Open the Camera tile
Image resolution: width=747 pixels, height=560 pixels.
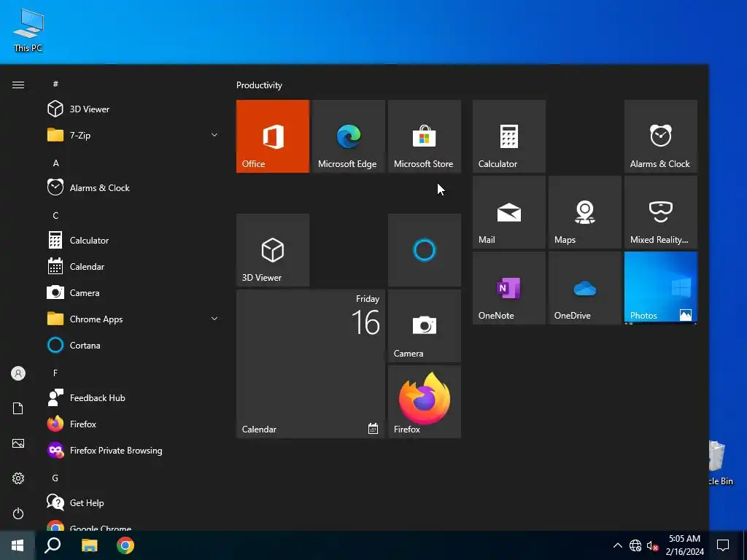[424, 326]
